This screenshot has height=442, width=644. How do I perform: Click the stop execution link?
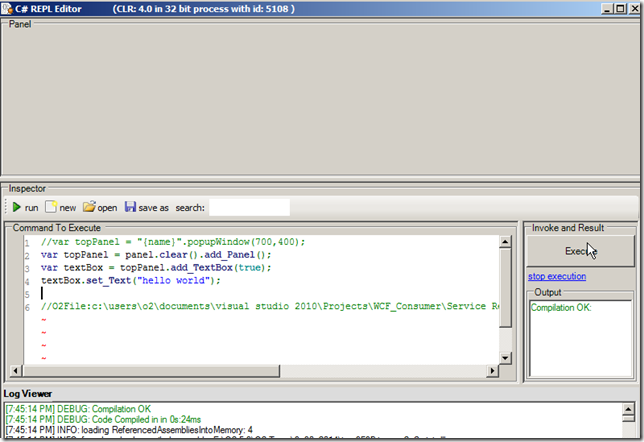[557, 276]
